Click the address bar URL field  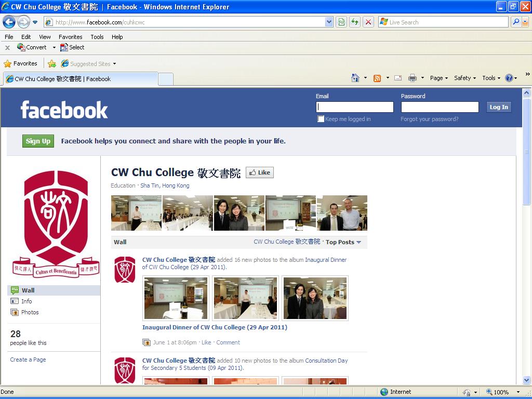coord(185,22)
